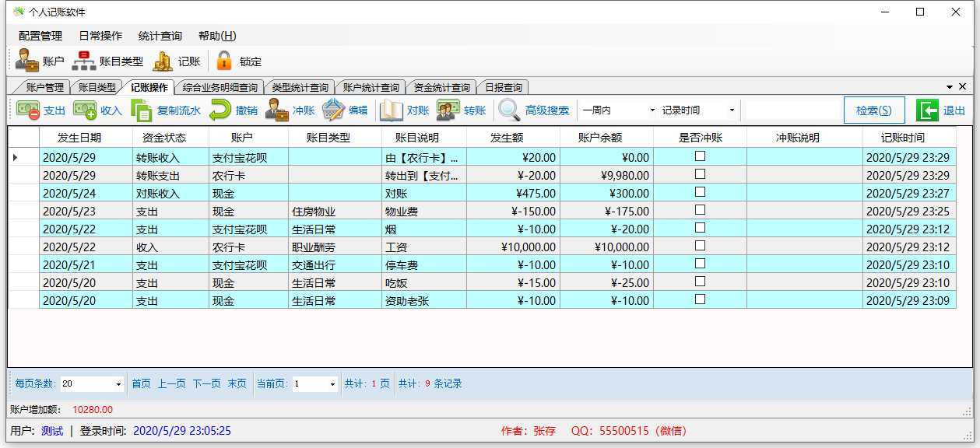The width and height of the screenshot is (980, 448).
Task: Sort by 记账时间 column header
Action: click(908, 138)
